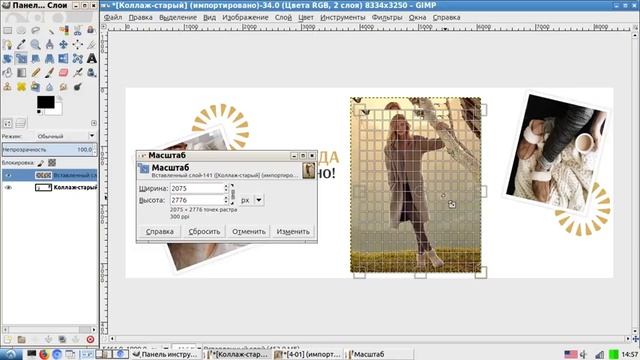
Task: Click the Отменить cancel button
Action: (x=249, y=231)
